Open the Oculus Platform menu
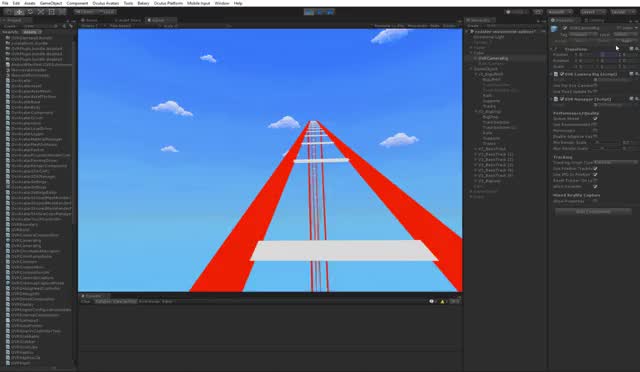 click(168, 3)
